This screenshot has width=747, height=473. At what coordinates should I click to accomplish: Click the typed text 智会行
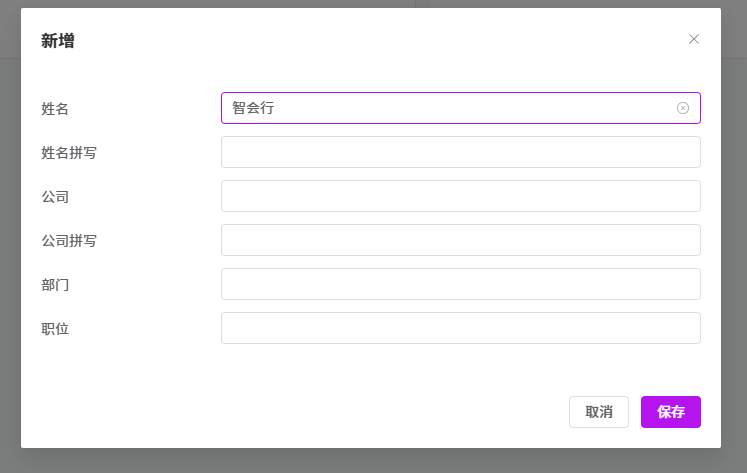click(253, 108)
